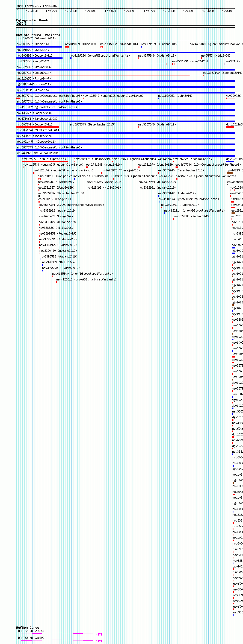Image resolution: width=243 pixels, height=644 pixels.
Task: Click the 5q35.3 band label
Action: point(21,24)
